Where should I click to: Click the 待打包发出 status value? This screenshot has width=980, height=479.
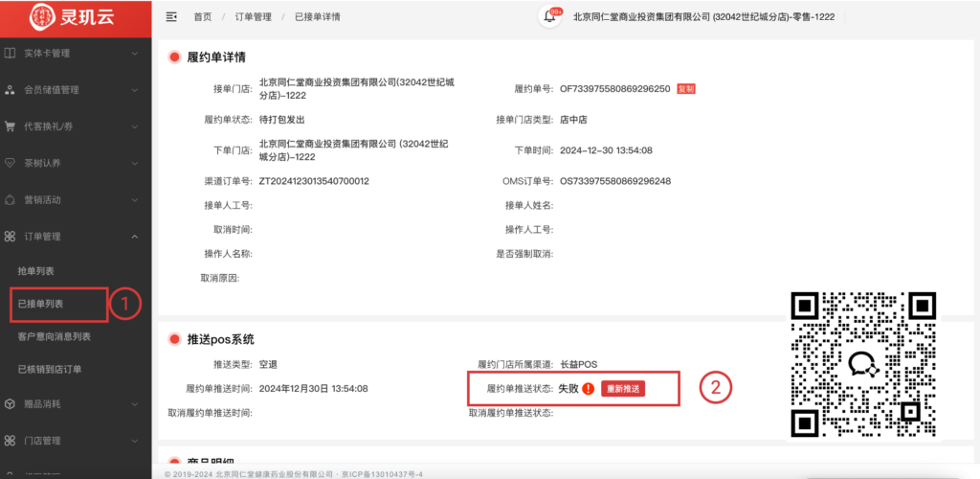(x=282, y=120)
